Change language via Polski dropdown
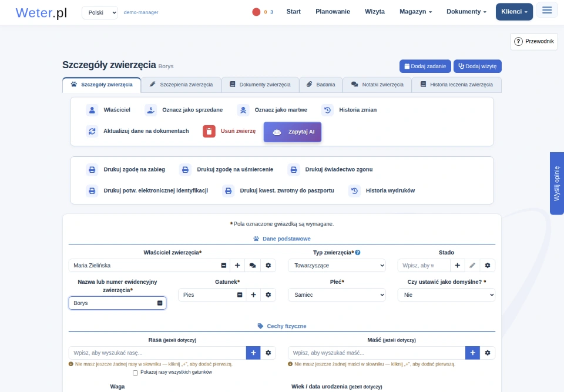Screen dimensions: 564x392 pos(100,12)
